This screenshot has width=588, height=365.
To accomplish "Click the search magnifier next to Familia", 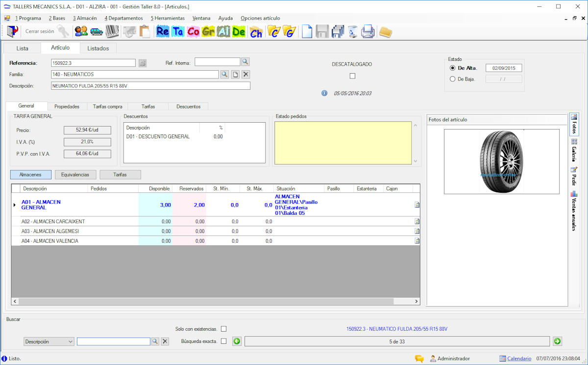I will [x=224, y=74].
